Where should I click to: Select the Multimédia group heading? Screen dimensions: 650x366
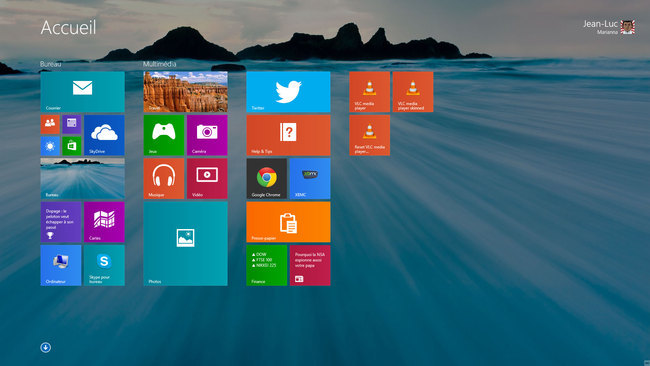coord(160,64)
